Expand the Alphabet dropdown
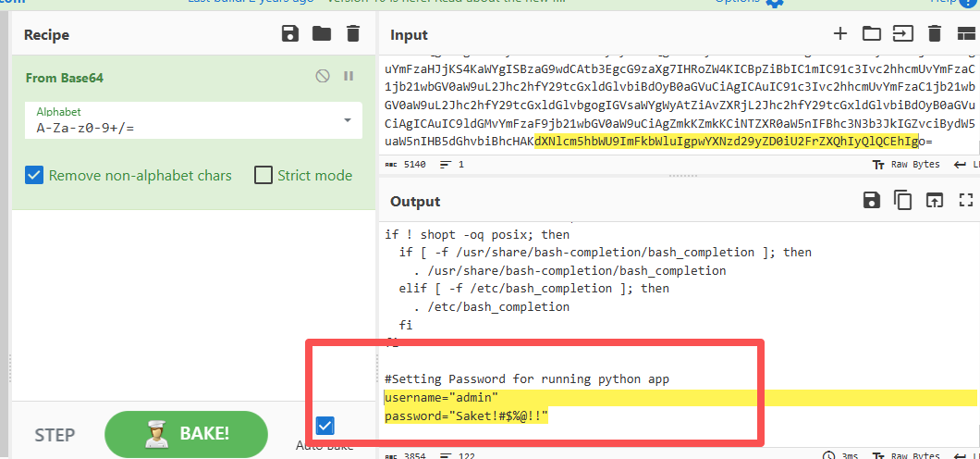This screenshot has width=980, height=459. coord(348,121)
